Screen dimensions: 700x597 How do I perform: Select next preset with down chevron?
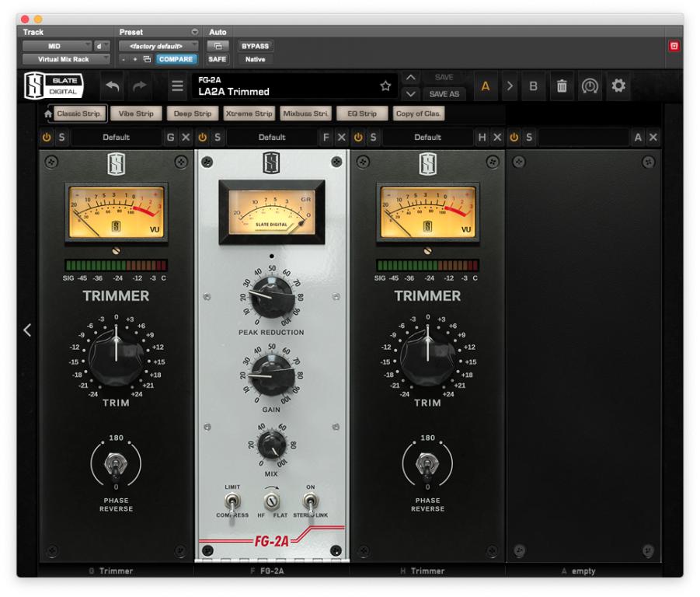[x=411, y=94]
